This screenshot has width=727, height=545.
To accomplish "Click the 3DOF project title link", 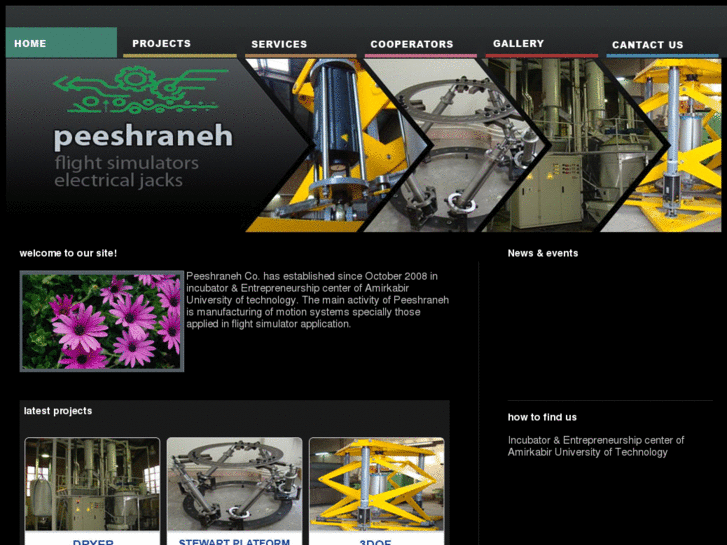I will pyautogui.click(x=376, y=542).
